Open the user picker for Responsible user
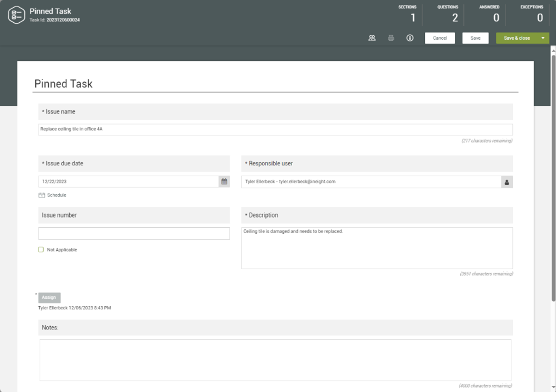Image resolution: width=556 pixels, height=392 pixels. 506,182
